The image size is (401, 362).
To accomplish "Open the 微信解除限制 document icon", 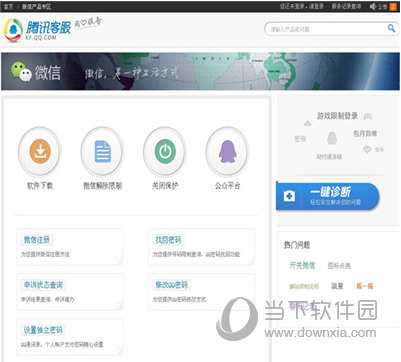I will coord(102,152).
